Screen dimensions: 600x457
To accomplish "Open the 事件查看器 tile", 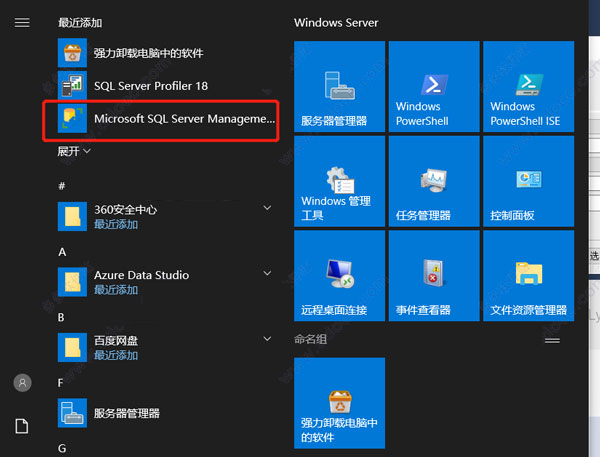I will (434, 276).
